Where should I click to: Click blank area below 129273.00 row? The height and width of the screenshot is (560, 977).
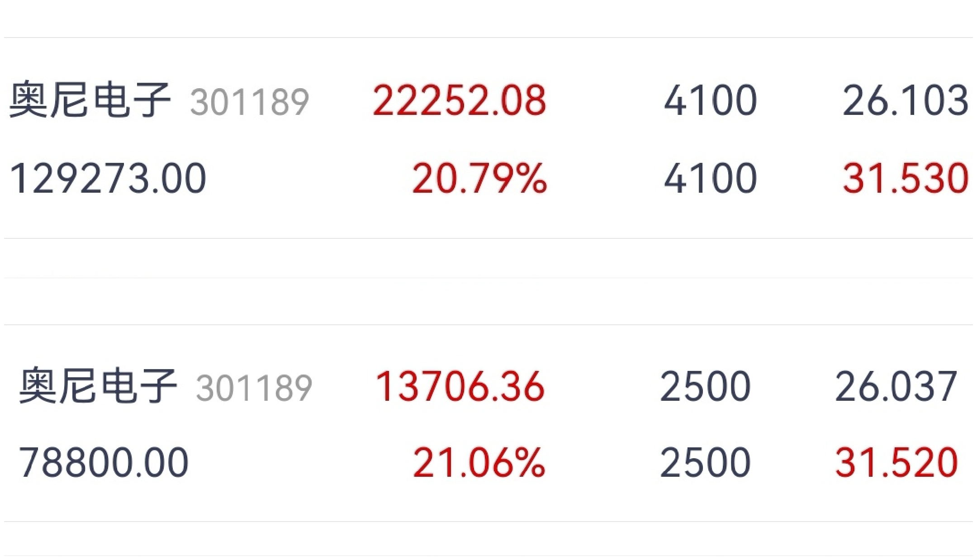point(488,258)
